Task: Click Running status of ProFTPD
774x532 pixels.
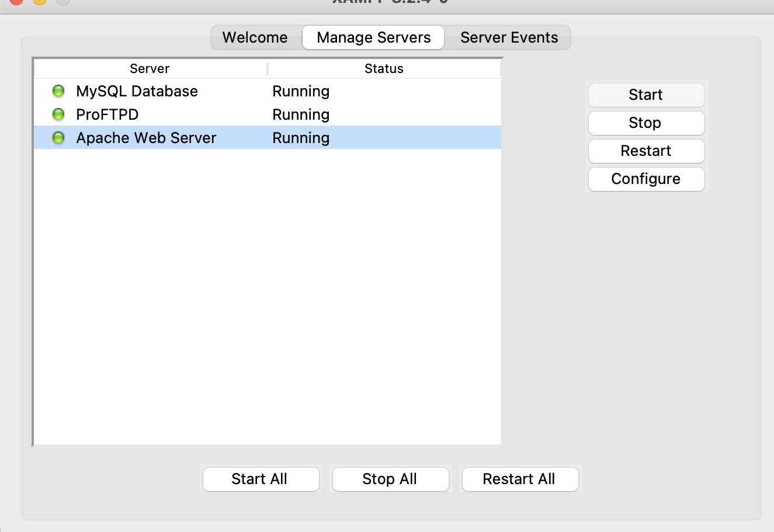Action: click(x=301, y=115)
